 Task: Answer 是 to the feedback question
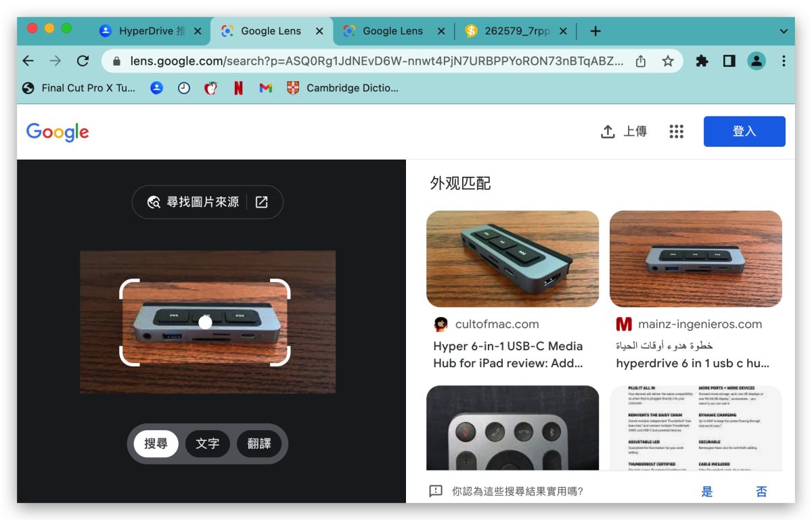click(x=707, y=492)
